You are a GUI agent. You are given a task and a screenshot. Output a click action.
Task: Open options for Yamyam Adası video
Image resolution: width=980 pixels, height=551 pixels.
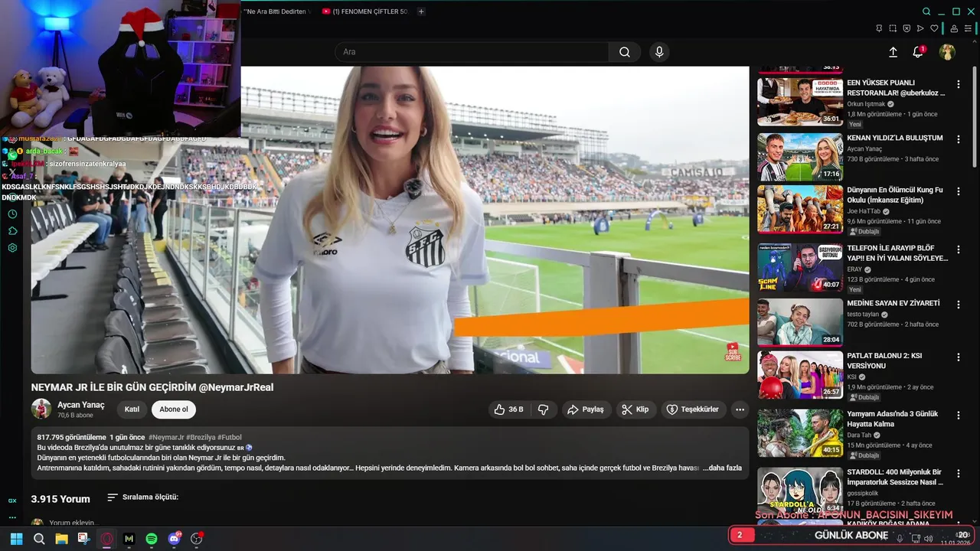point(959,415)
